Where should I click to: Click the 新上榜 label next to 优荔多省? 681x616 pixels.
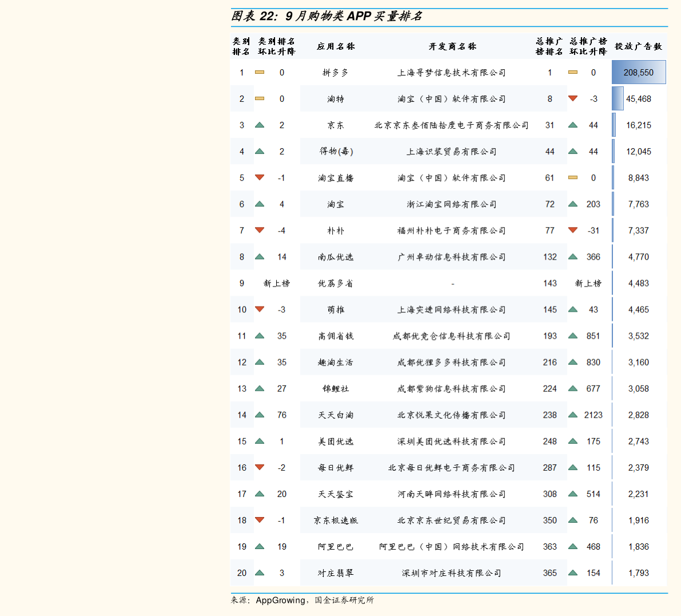pos(277,283)
